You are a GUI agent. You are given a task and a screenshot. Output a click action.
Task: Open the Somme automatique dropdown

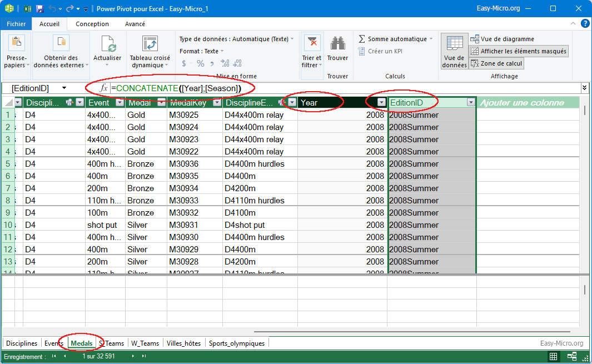point(431,39)
